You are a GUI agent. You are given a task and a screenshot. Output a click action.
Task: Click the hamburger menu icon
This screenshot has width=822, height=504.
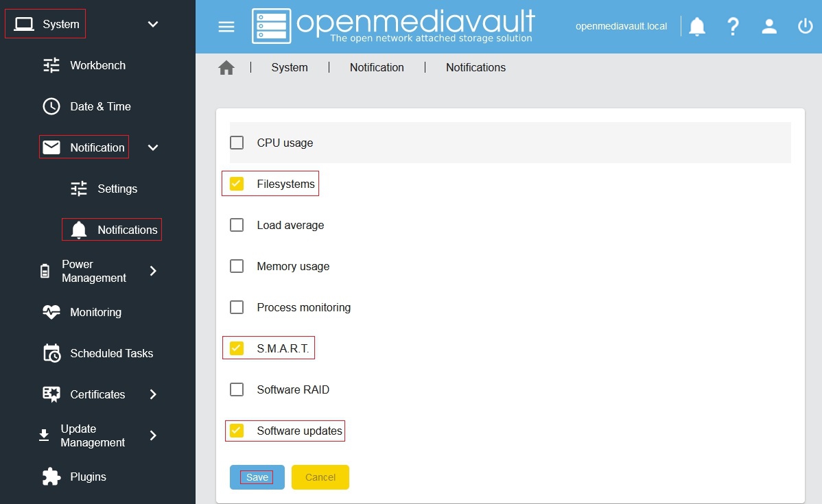[226, 27]
